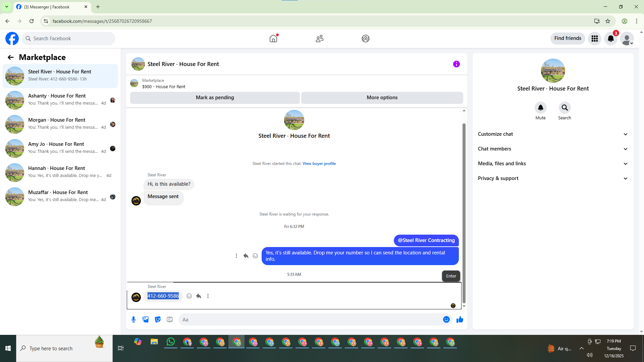Expand the Chat members section

(553, 149)
